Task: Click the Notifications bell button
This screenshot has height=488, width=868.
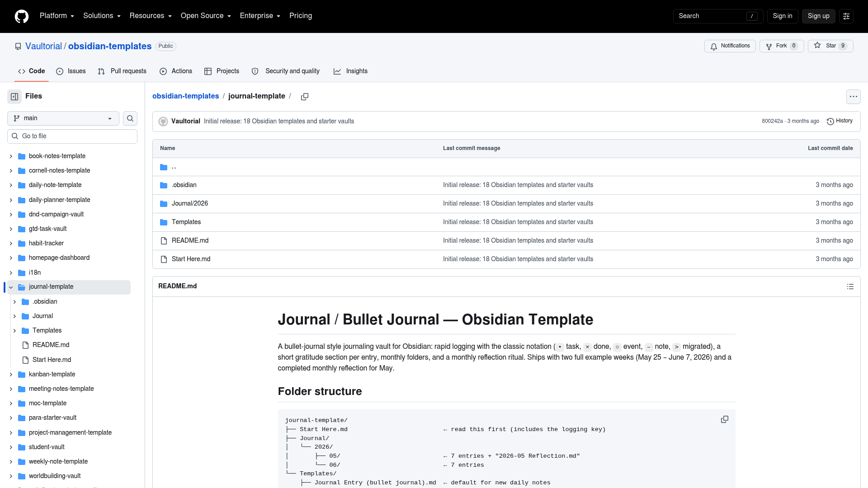Action: coord(730,46)
